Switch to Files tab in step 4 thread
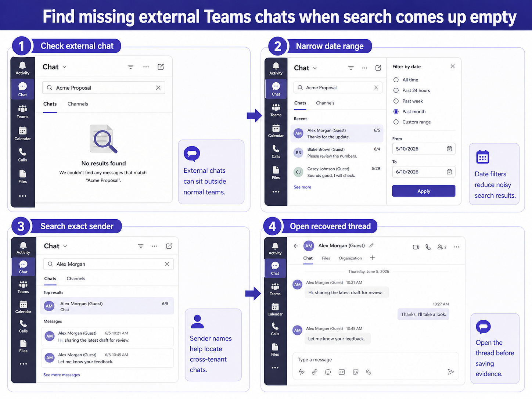 coord(326,258)
